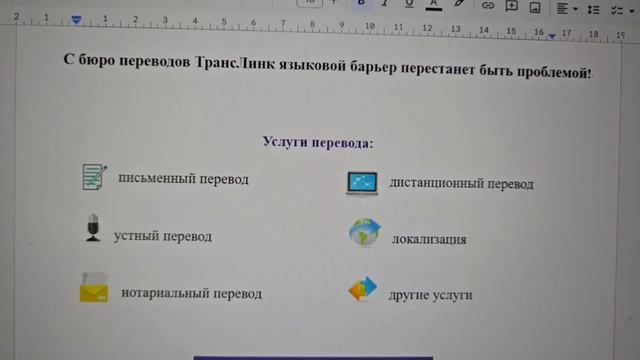
Task: Click the left indent marker on ruler
Action: tap(76, 20)
